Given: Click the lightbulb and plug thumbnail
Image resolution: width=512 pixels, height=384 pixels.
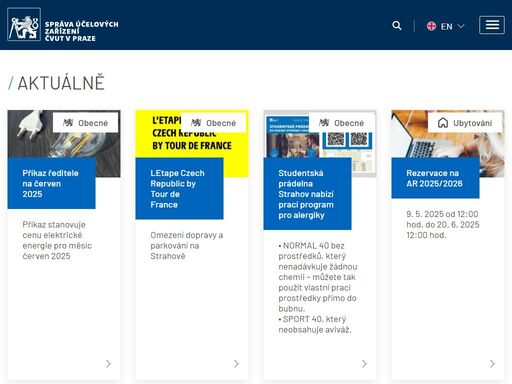Looking at the screenshot, I should [x=64, y=143].
